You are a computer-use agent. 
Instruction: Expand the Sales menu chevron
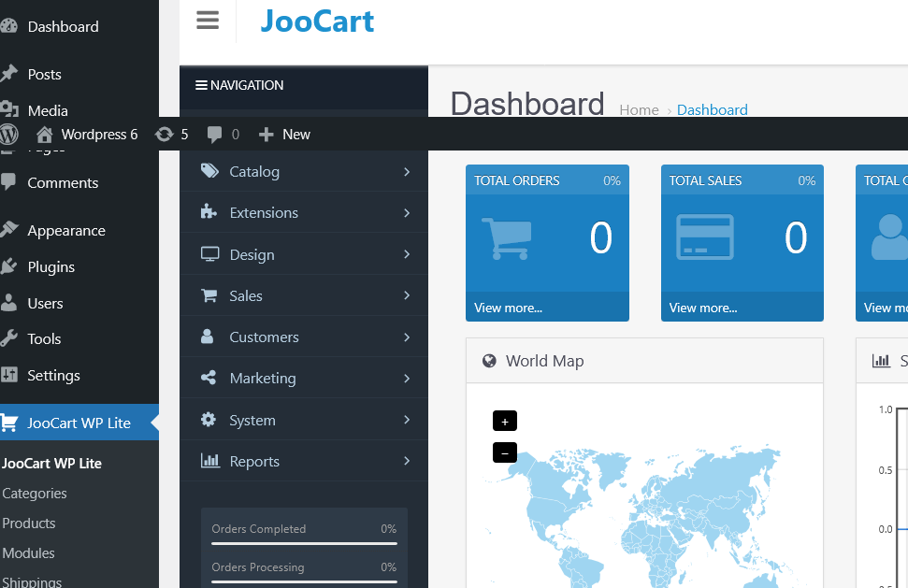407,295
